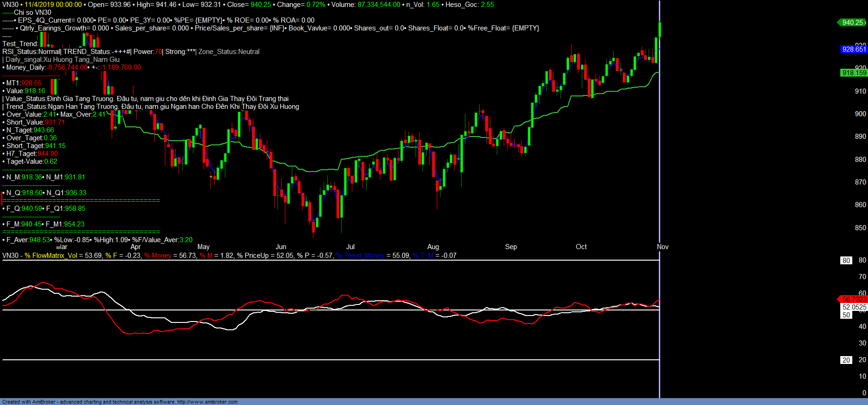Click the Jun label on date axis
This screenshot has width=868, height=405.
pos(281,247)
